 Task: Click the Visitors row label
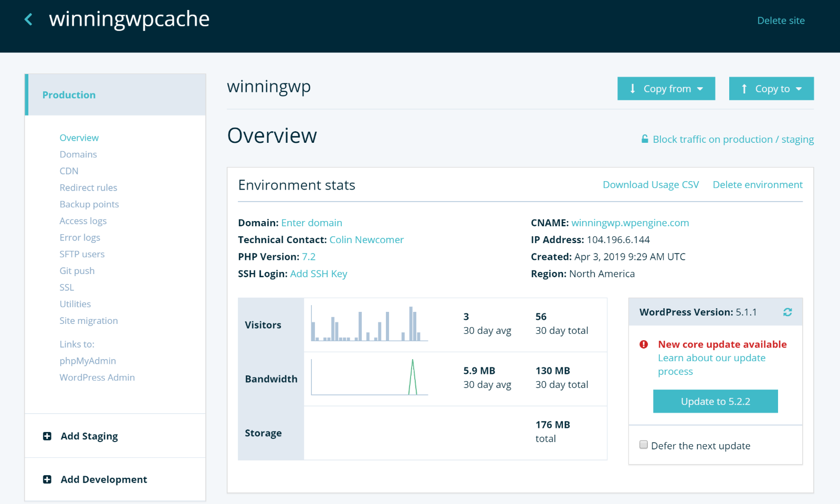[x=263, y=325]
